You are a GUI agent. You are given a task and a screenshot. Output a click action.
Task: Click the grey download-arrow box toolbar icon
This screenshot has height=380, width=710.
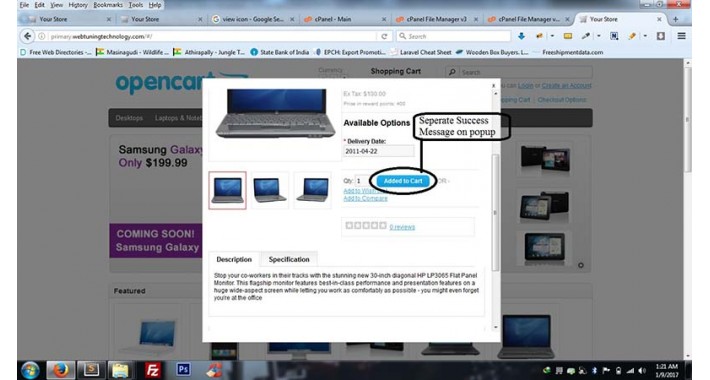pyautogui.click(x=661, y=36)
